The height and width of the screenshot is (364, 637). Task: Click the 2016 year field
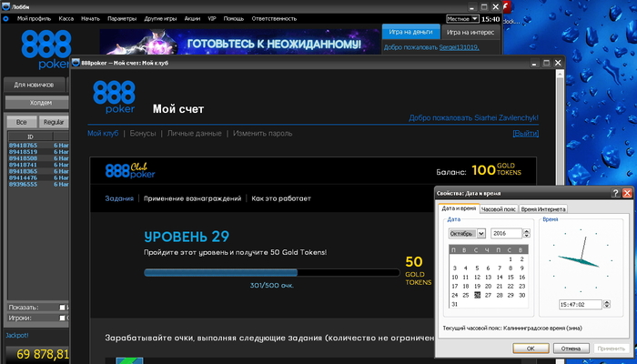506,233
